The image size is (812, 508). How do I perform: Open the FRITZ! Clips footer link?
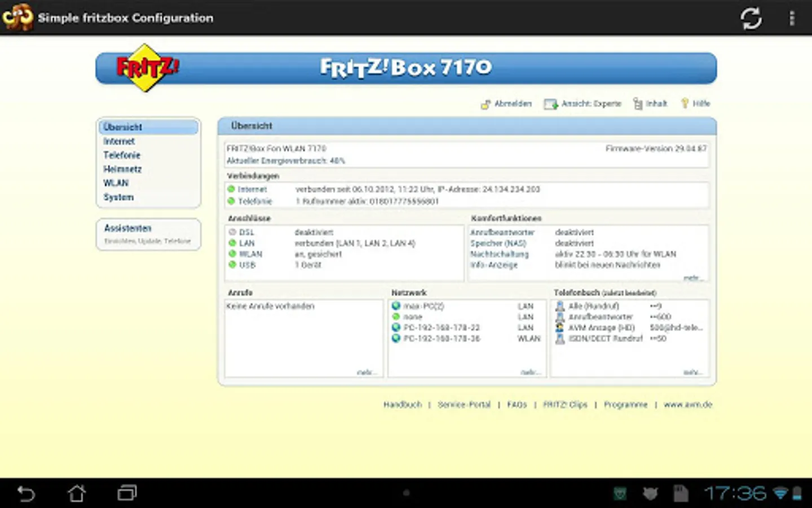pos(565,405)
